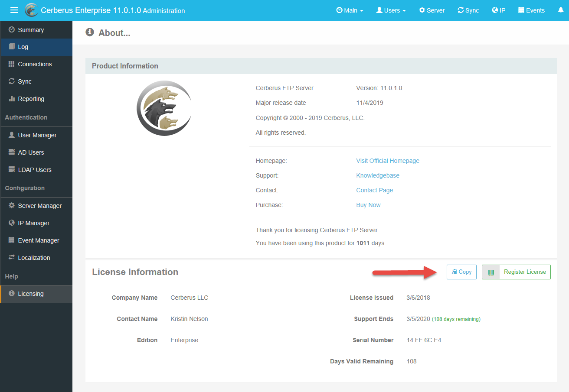Open the Log page in sidebar
This screenshot has width=569, height=392.
(x=36, y=47)
